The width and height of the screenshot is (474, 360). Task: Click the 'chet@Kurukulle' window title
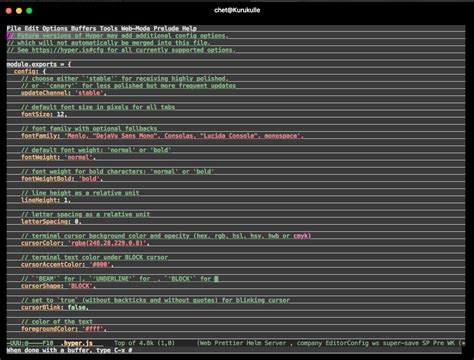point(237,10)
